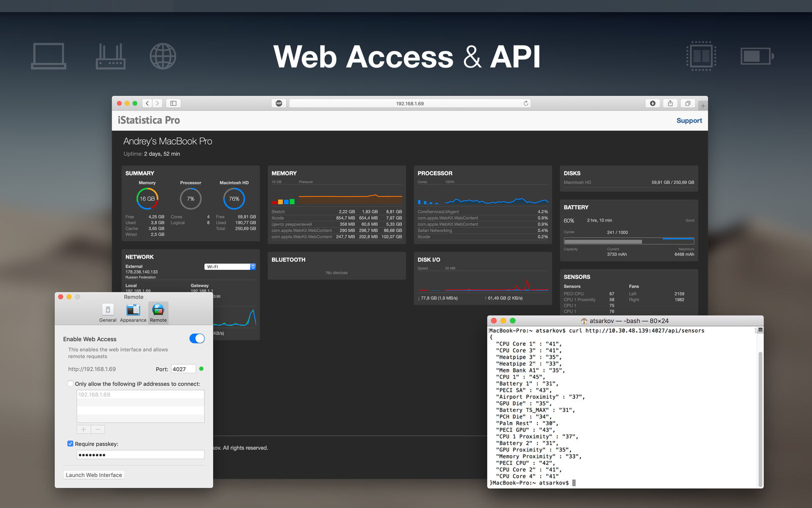812x508 pixels.
Task: Click Safari Networking in Processor list
Action: point(483,231)
